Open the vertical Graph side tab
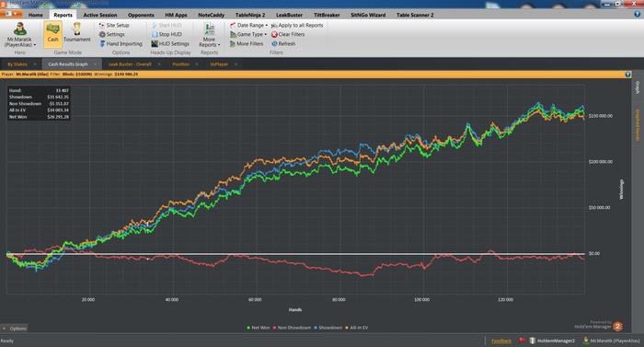The width and height of the screenshot is (644, 347). 638,87
